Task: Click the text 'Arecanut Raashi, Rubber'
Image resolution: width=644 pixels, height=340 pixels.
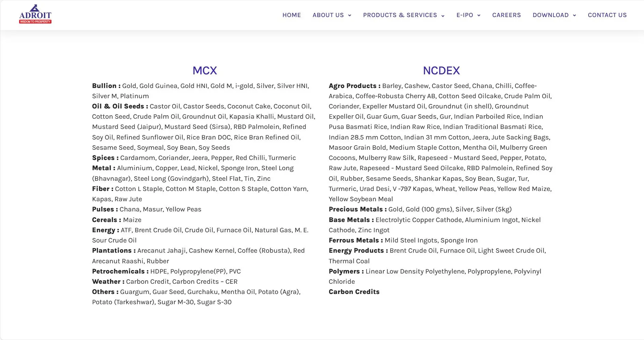Action: click(131, 261)
